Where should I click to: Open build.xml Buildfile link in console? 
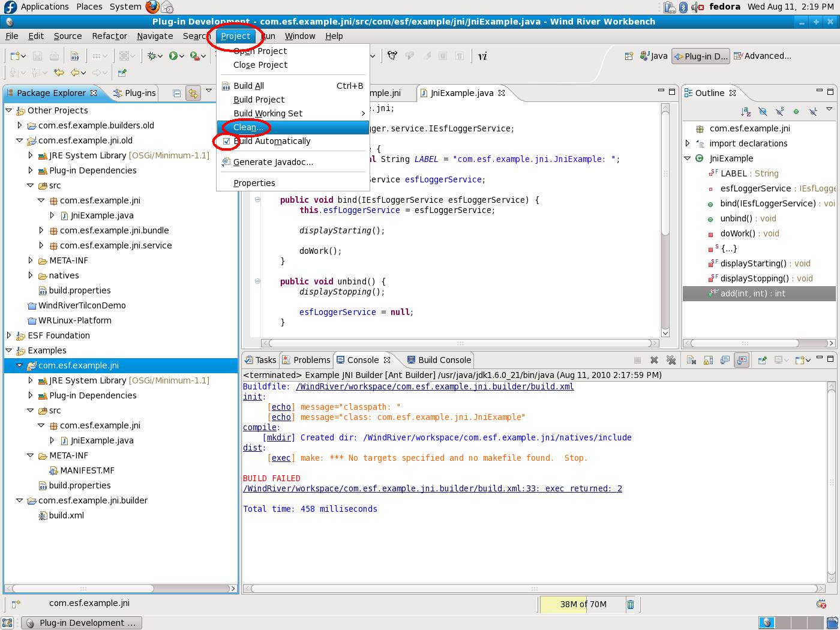coord(435,386)
